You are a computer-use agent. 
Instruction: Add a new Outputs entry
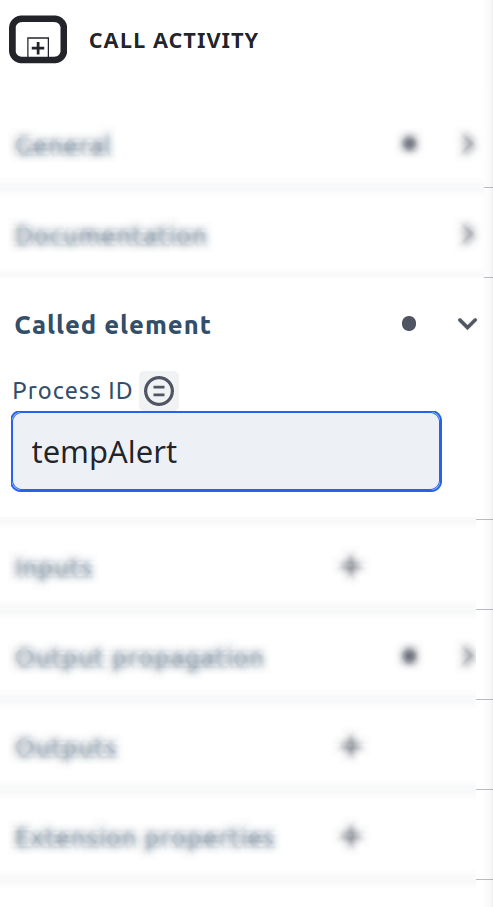point(351,746)
